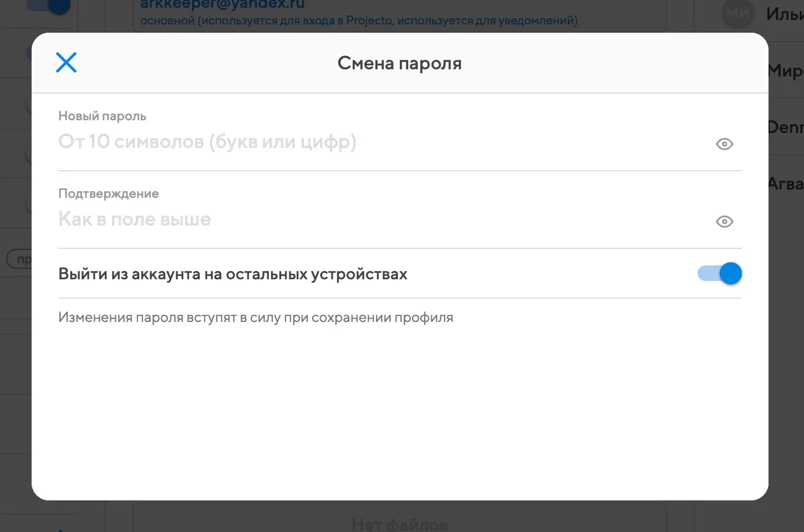
Task: Reveal the confirmation password via eye icon
Action: [724, 222]
